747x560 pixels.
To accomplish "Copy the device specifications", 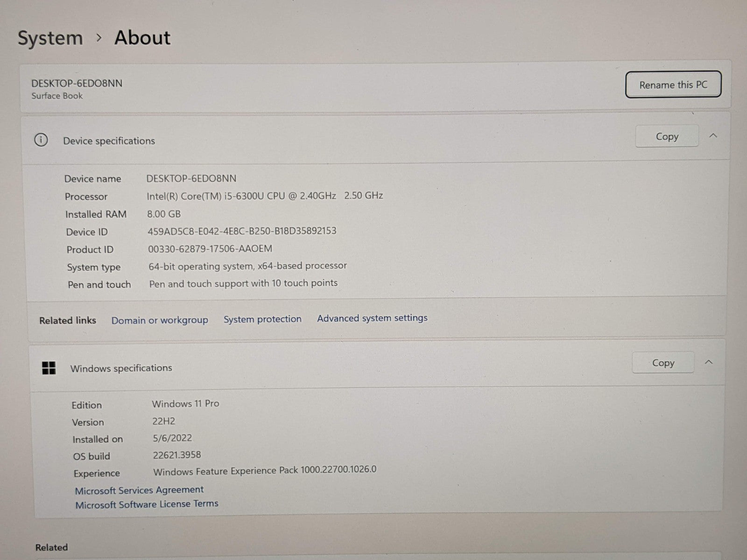I will (667, 136).
